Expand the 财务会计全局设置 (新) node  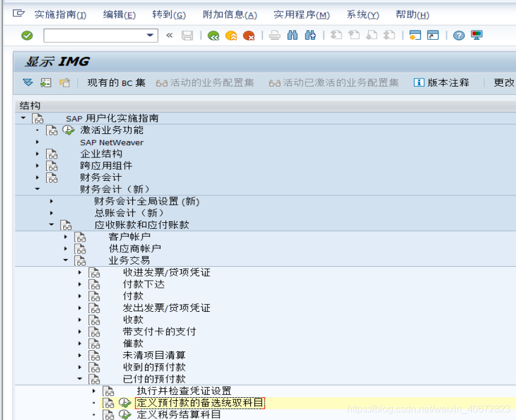(51, 201)
